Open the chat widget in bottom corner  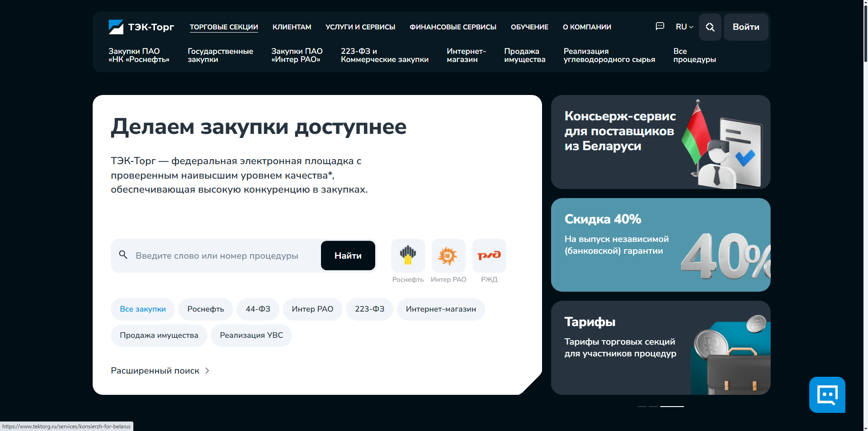(827, 395)
